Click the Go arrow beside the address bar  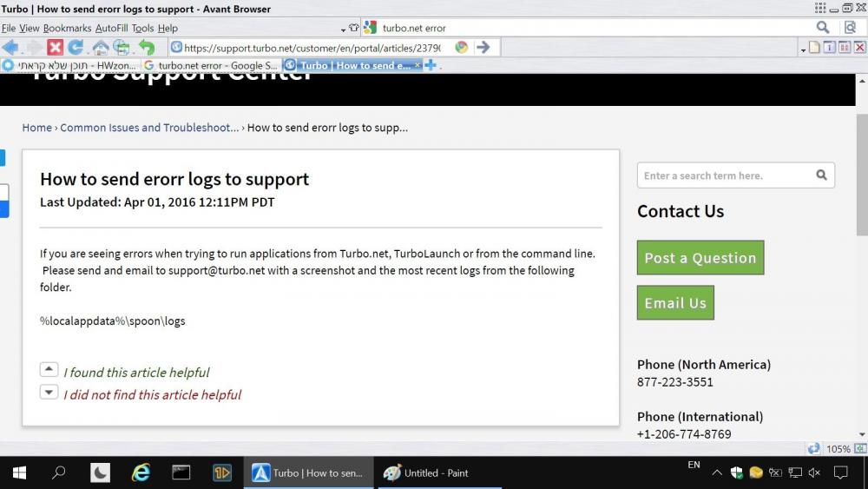click(483, 48)
